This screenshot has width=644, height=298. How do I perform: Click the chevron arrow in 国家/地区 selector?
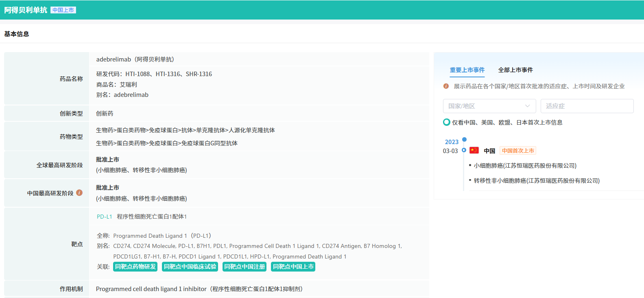click(x=527, y=106)
